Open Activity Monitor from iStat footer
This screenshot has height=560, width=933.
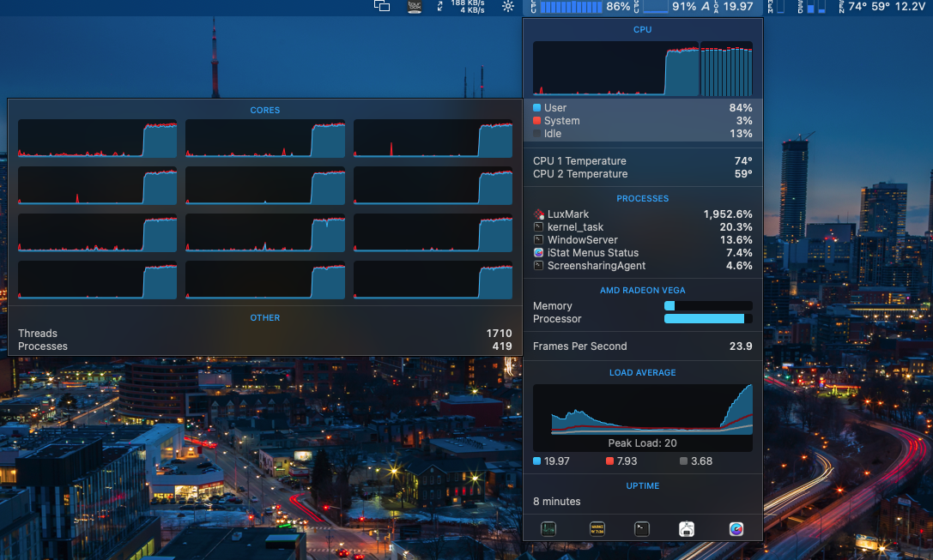point(548,528)
